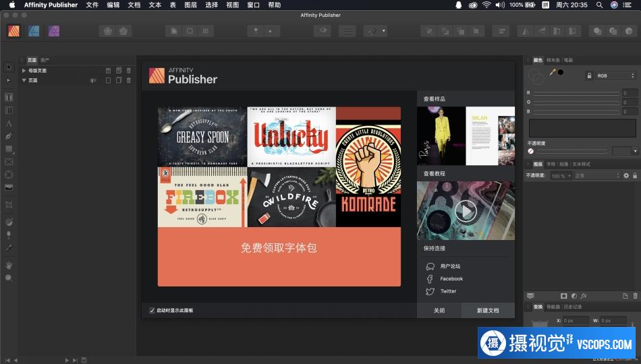The image size is (641, 364).
Task: Click the G channel slider
Action: (576, 102)
